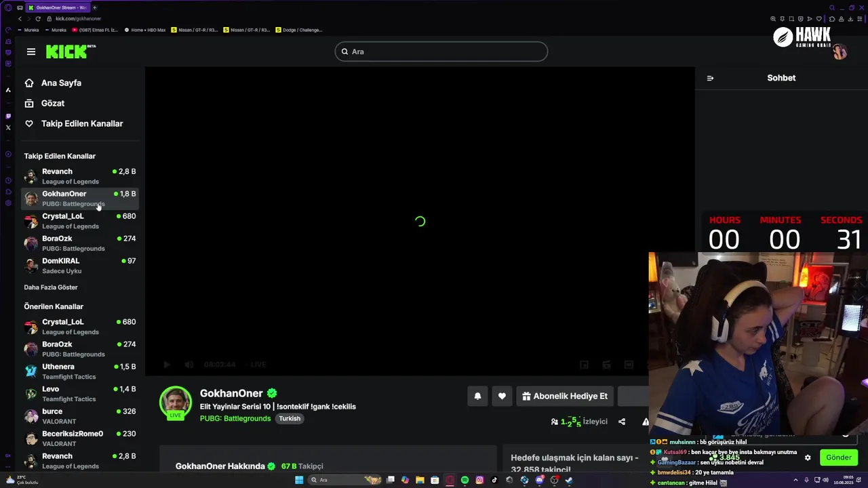The image size is (868, 488).
Task: Open a new browser tab
Action: 94,7
